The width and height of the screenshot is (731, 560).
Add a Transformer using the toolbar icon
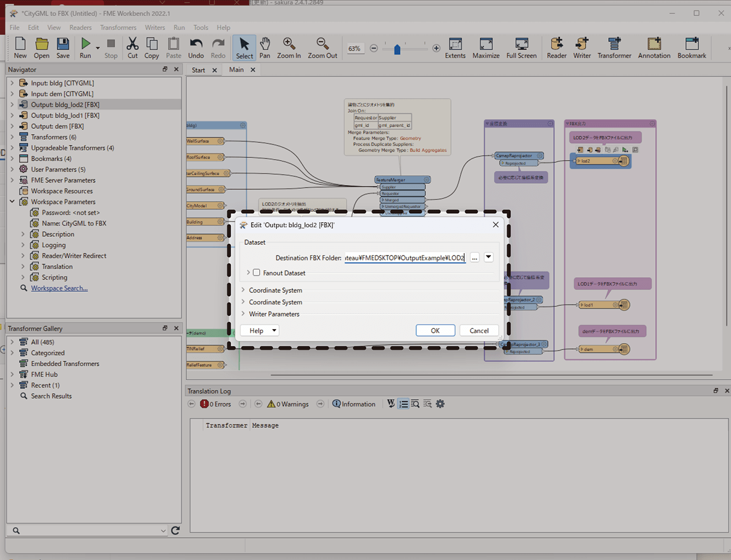tap(614, 47)
